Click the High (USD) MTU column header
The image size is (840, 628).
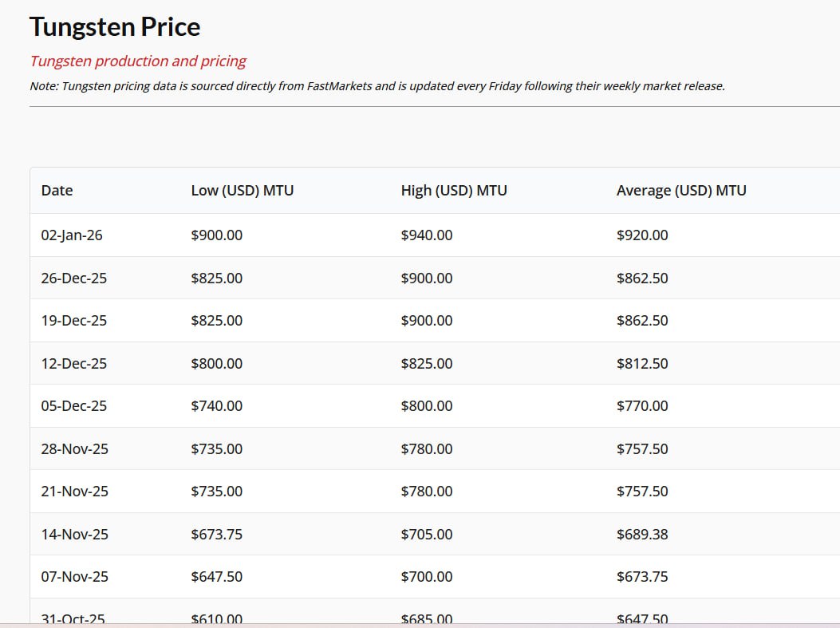454,191
